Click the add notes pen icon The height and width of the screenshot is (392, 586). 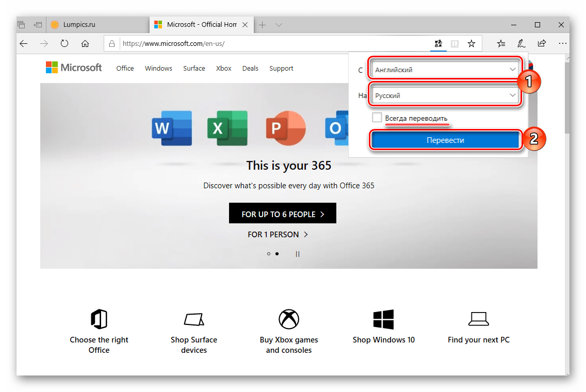point(521,44)
